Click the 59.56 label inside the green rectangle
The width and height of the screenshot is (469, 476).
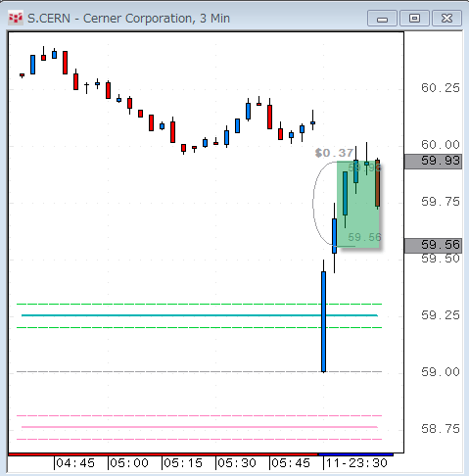tap(364, 237)
